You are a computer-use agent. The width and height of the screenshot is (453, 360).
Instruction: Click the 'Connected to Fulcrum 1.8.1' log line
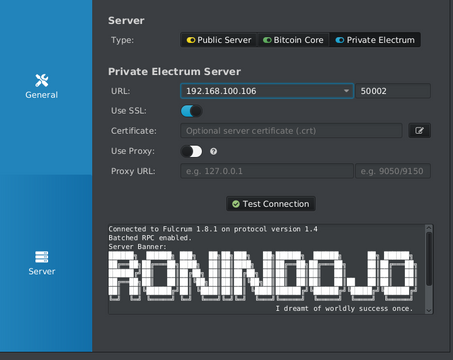coord(213,229)
